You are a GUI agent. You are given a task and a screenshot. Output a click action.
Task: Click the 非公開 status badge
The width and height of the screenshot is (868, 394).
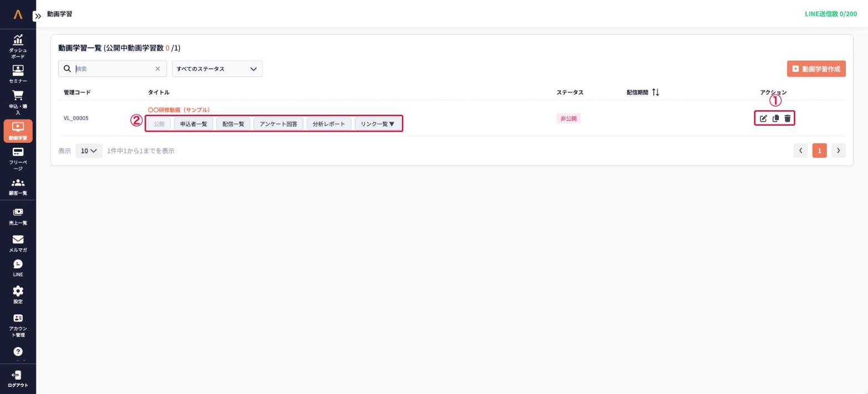569,118
